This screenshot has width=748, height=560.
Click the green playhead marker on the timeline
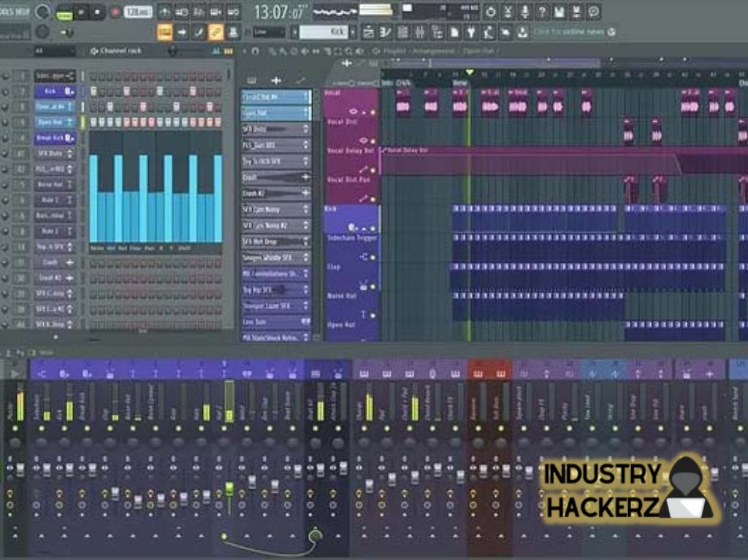[x=470, y=72]
